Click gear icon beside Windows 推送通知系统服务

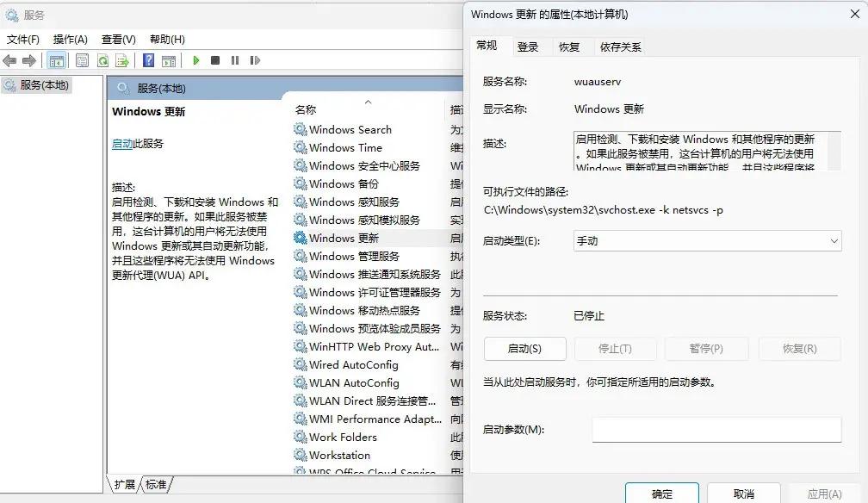[x=300, y=274]
